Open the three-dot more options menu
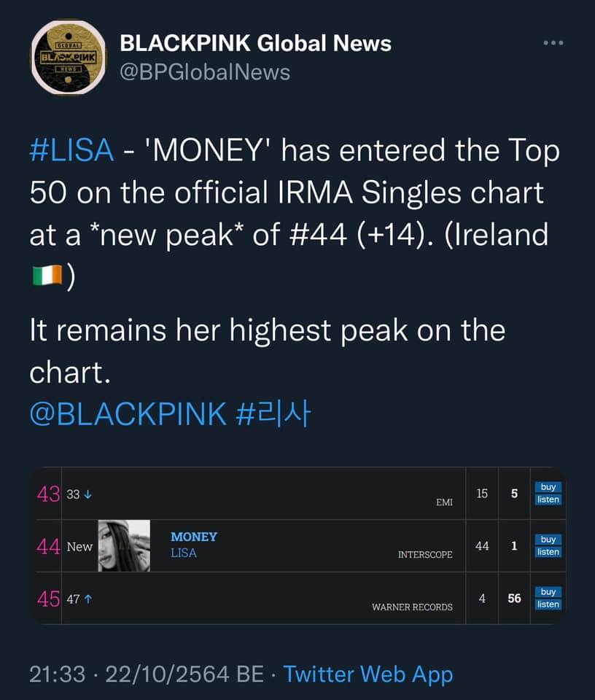Image resolution: width=595 pixels, height=700 pixels. [x=553, y=43]
